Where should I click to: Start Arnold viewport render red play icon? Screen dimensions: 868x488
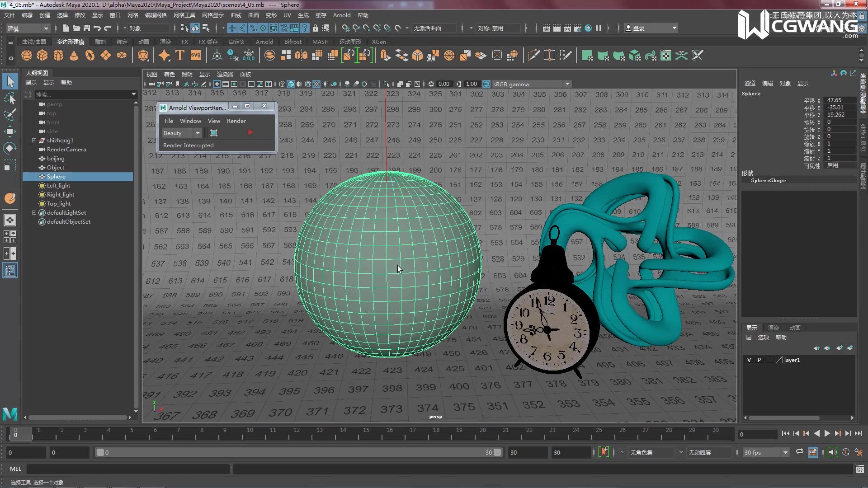[250, 132]
